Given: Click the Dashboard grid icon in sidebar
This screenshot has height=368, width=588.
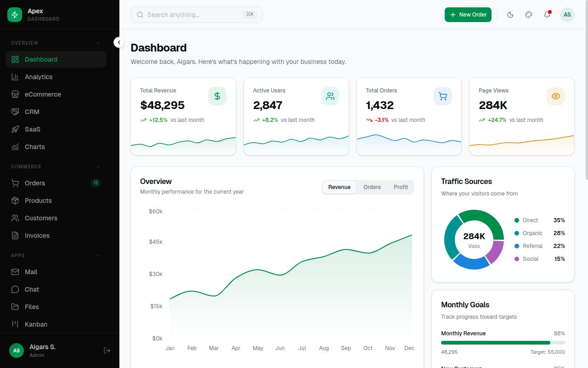Looking at the screenshot, I should 15,59.
